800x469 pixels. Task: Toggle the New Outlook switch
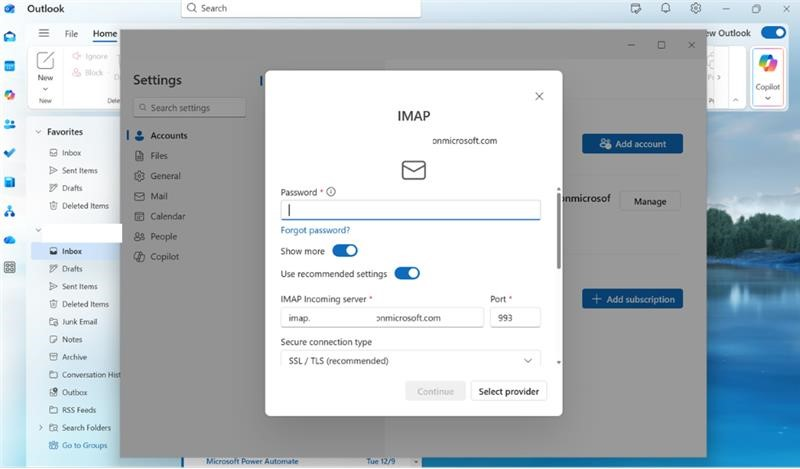773,33
